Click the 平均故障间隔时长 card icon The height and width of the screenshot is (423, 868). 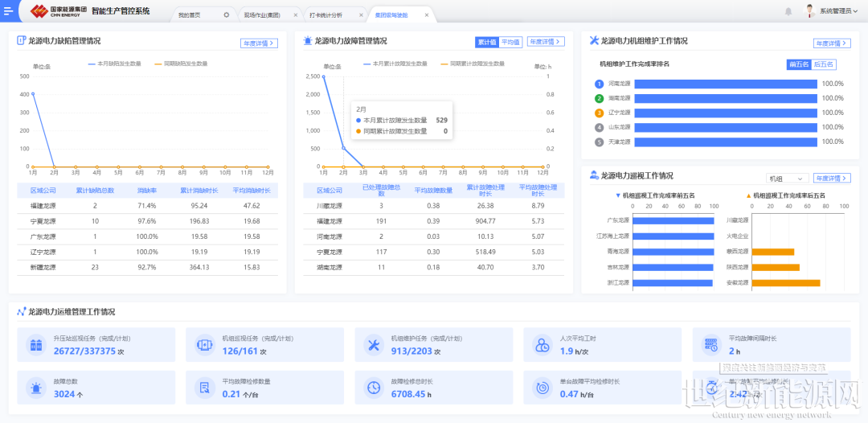point(710,345)
